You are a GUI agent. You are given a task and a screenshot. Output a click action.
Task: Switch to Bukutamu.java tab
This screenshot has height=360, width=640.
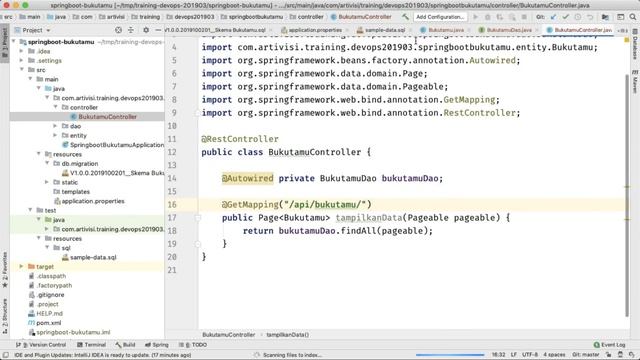tap(445, 30)
